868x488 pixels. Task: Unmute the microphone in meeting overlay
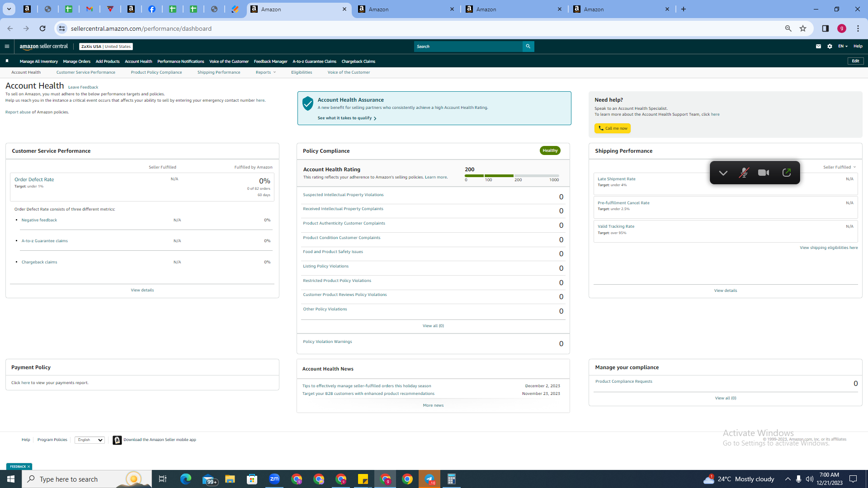(x=744, y=173)
